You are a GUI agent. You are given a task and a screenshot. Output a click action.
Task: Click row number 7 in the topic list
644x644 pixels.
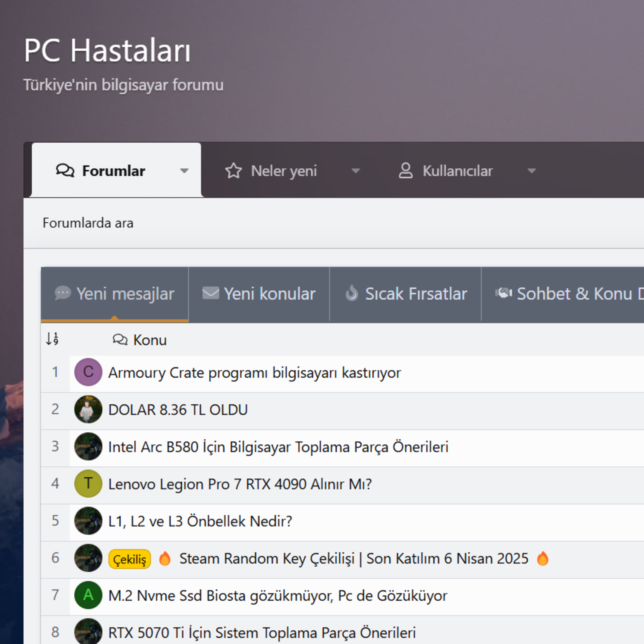(55, 595)
